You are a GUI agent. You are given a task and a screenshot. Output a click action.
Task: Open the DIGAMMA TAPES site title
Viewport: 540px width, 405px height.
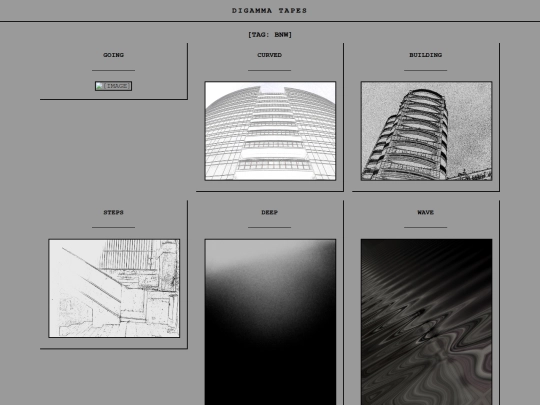(269, 11)
